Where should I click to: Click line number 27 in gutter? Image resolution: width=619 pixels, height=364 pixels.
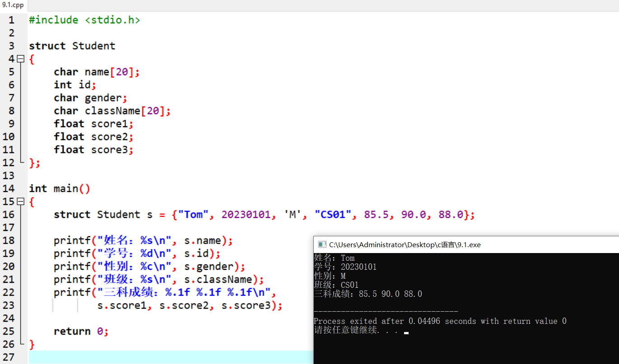(8, 357)
